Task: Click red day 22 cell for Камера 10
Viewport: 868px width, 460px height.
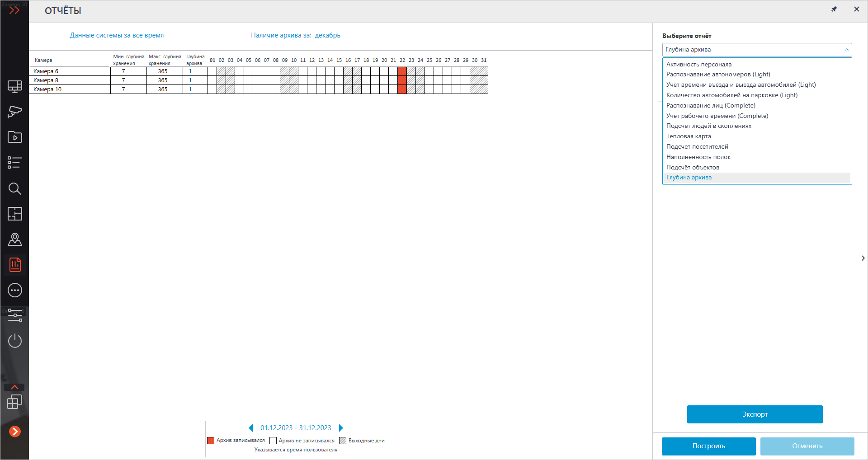Action: 402,89
